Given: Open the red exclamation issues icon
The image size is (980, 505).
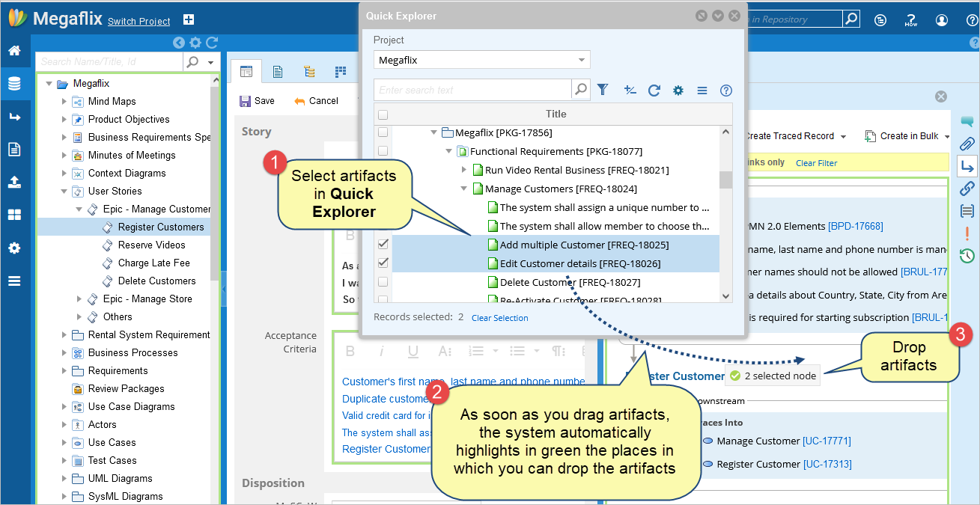Looking at the screenshot, I should pos(967,233).
